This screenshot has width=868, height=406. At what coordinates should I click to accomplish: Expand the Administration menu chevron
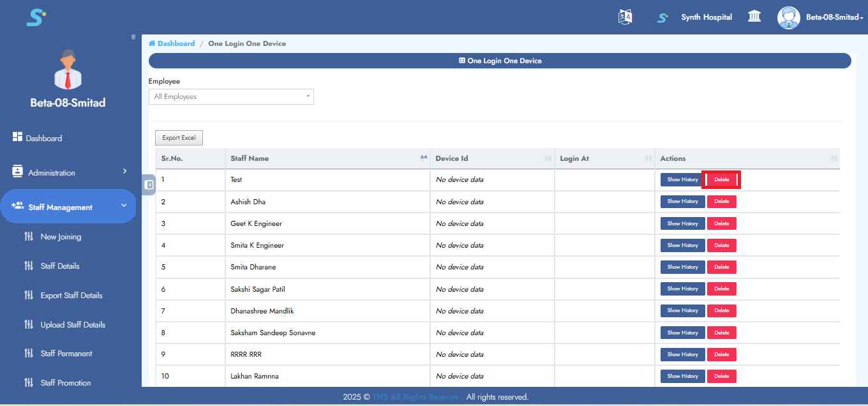point(124,172)
